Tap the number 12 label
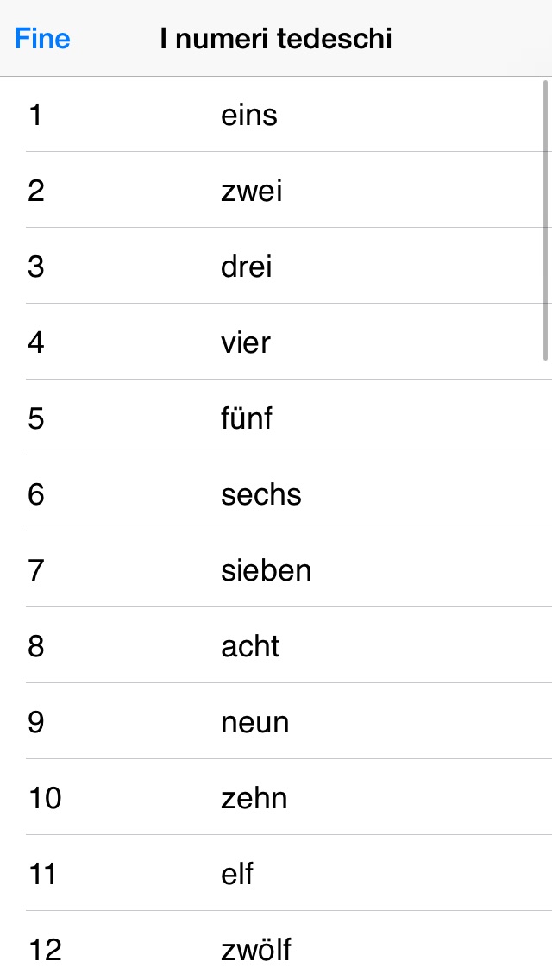552x980 pixels. tap(45, 950)
